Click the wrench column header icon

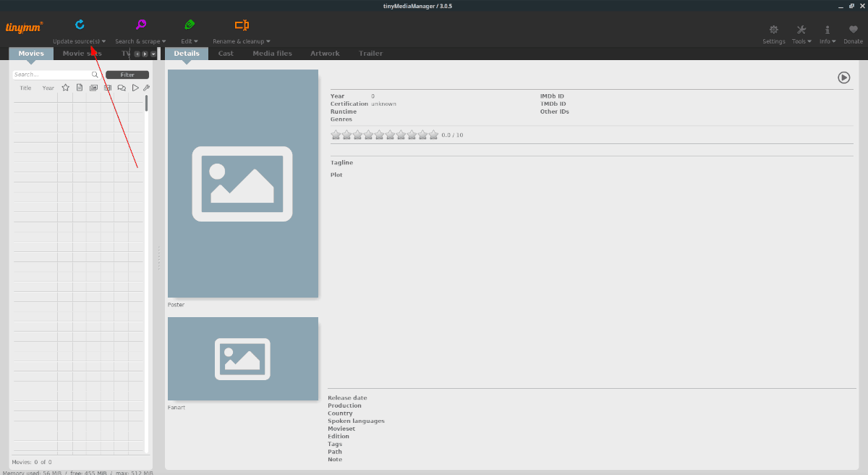pos(145,87)
